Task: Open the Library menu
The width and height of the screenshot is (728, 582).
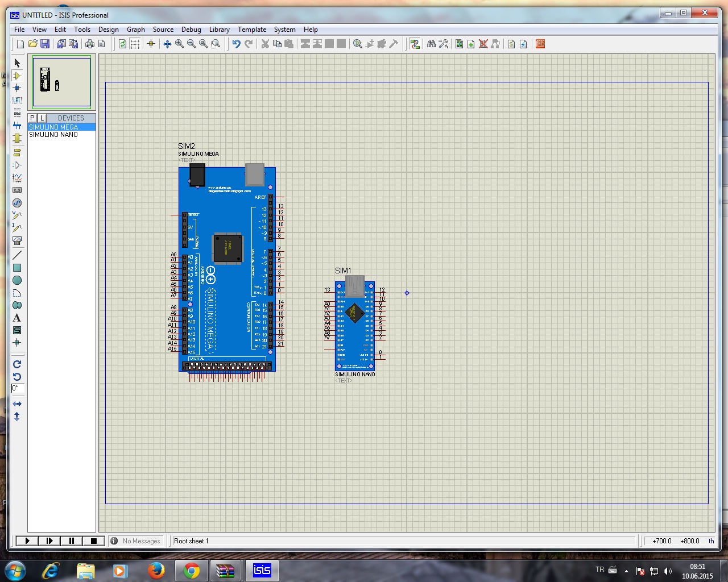Action: click(220, 30)
